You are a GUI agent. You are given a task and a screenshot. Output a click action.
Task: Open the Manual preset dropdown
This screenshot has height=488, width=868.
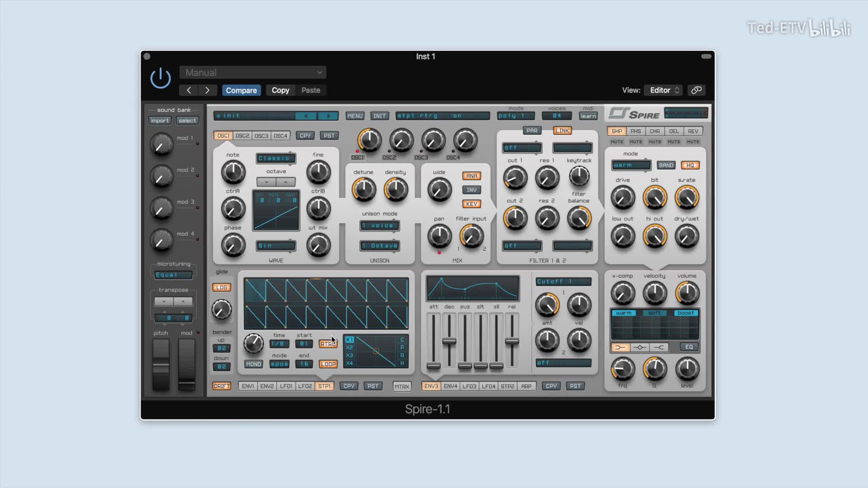(253, 72)
